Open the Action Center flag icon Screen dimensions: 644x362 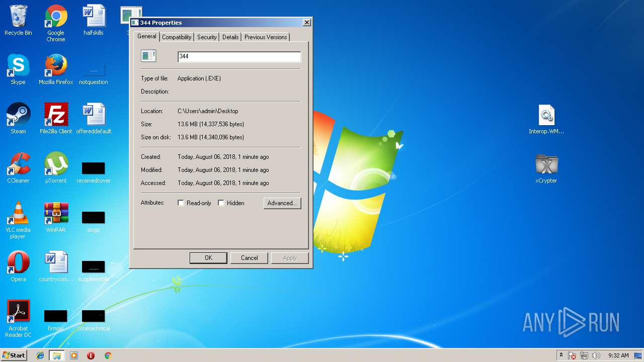[x=572, y=355]
